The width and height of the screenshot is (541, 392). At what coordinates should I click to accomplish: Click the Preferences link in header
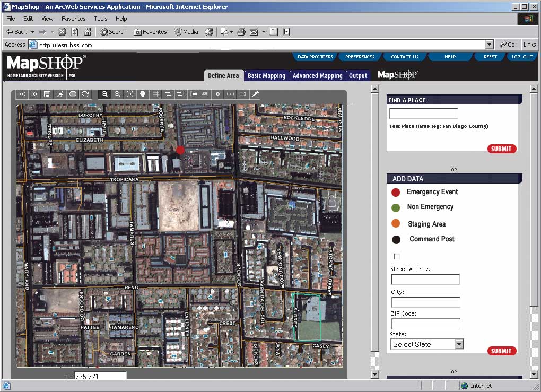[x=360, y=57]
